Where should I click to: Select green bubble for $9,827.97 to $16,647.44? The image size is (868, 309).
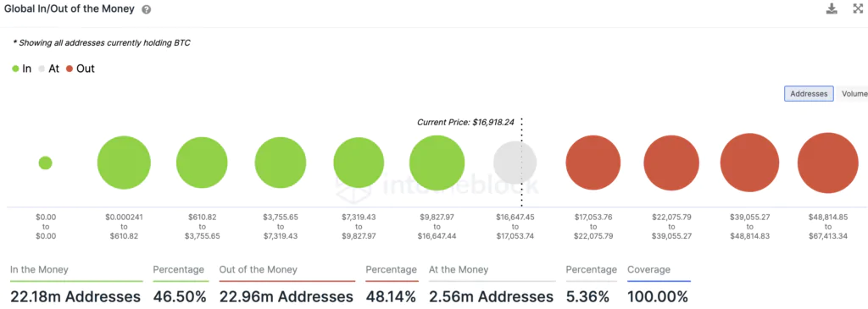(x=437, y=163)
